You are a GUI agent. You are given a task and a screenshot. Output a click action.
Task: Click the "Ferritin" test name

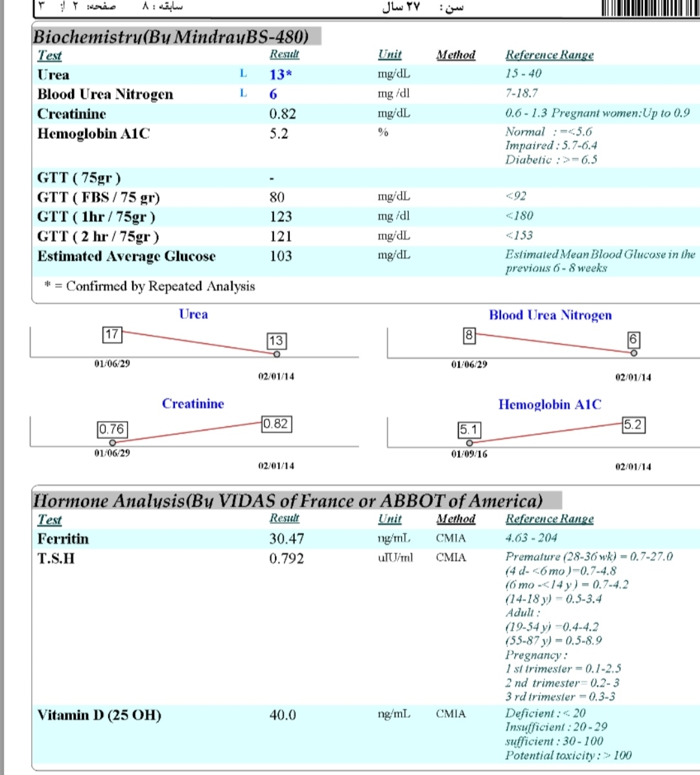pyautogui.click(x=64, y=539)
